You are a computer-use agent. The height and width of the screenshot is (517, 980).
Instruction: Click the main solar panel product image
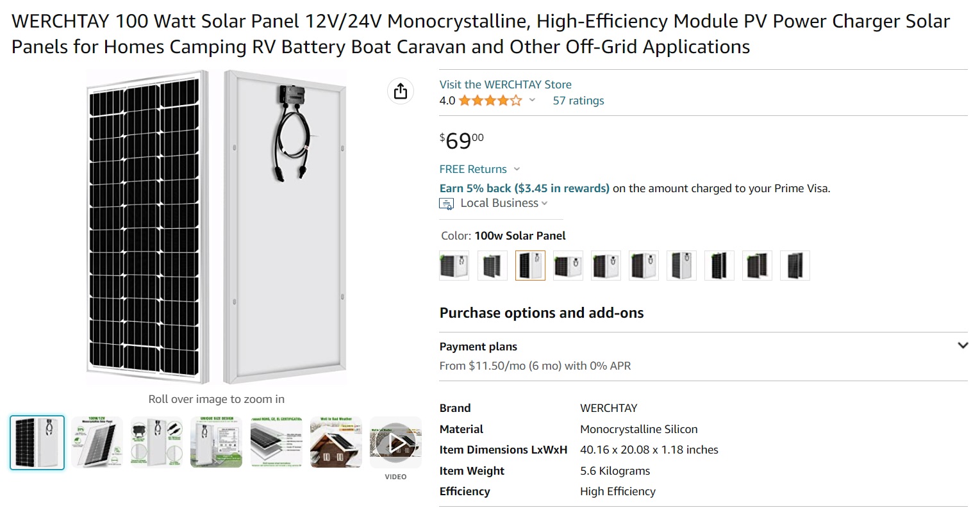(217, 227)
